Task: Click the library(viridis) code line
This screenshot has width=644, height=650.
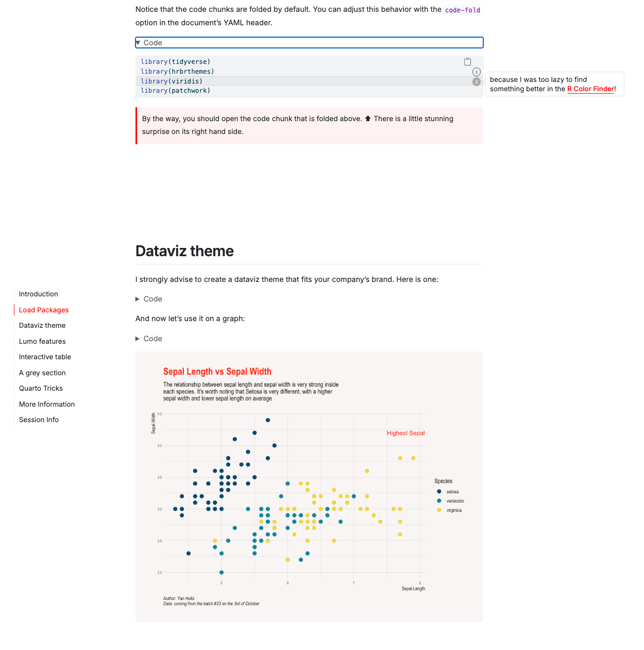Action: click(172, 81)
